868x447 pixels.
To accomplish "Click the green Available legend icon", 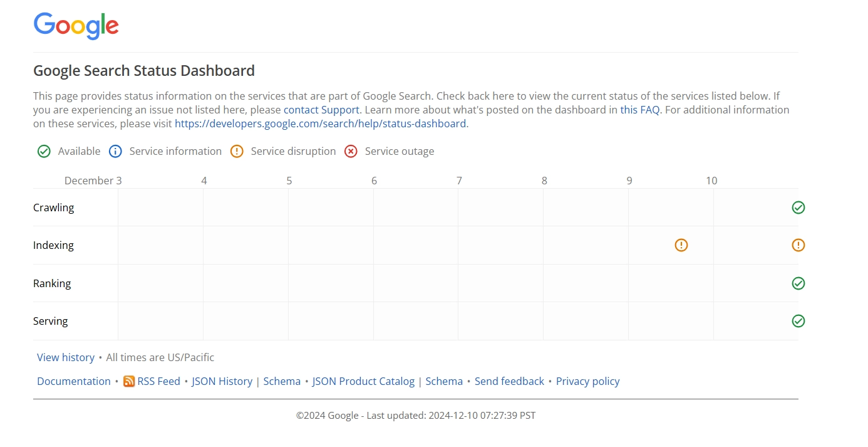I will pos(44,151).
